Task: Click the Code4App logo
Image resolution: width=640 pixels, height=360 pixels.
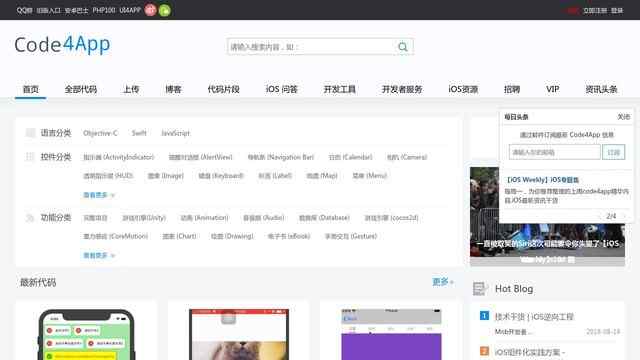Action: pos(62,44)
